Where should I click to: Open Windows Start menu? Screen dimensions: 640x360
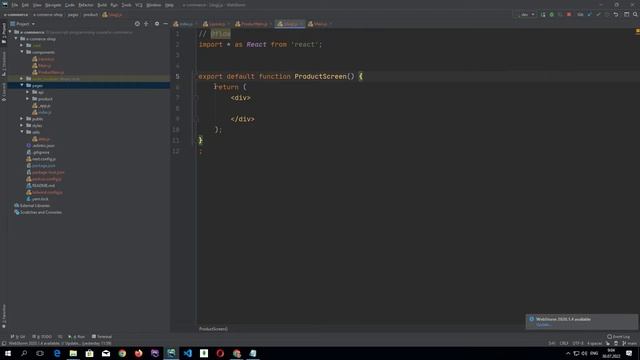click(8, 353)
